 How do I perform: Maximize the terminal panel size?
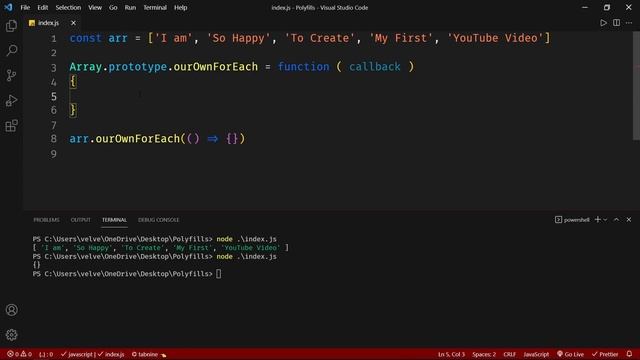[x=616, y=220]
